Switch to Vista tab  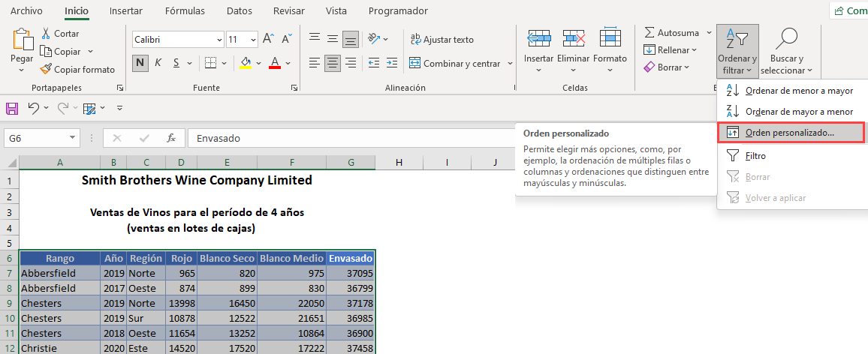tap(336, 10)
